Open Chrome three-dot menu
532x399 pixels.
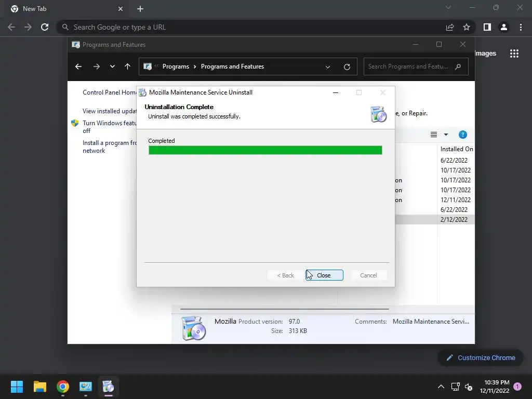(521, 27)
